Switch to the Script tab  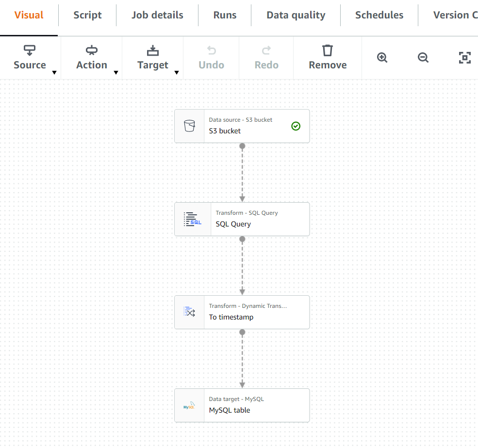coord(87,15)
